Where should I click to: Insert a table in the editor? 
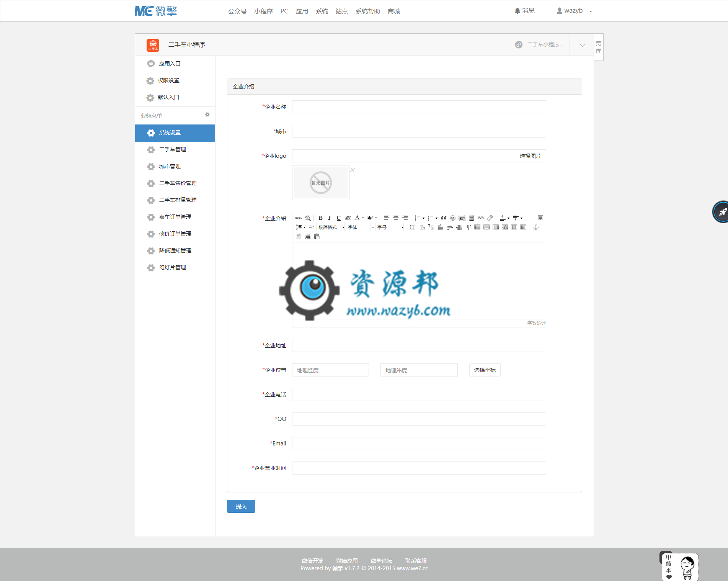pyautogui.click(x=413, y=227)
